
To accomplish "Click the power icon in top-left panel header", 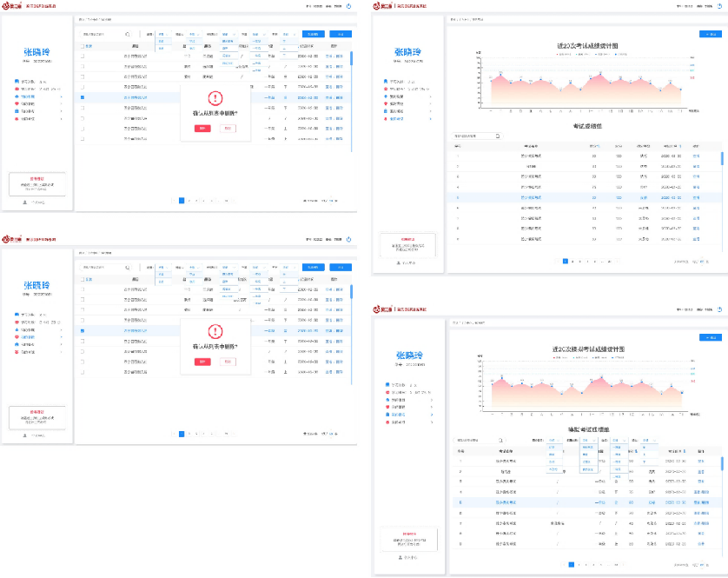I will click(x=349, y=6).
